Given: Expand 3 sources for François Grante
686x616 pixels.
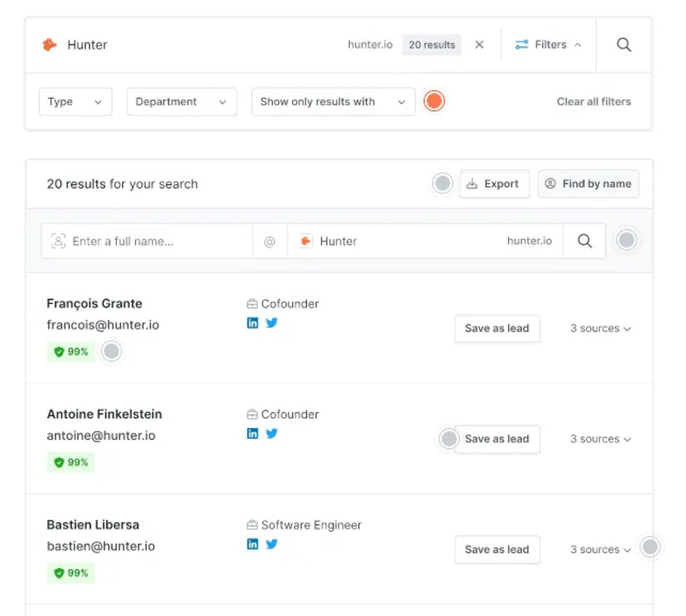Looking at the screenshot, I should click(600, 328).
